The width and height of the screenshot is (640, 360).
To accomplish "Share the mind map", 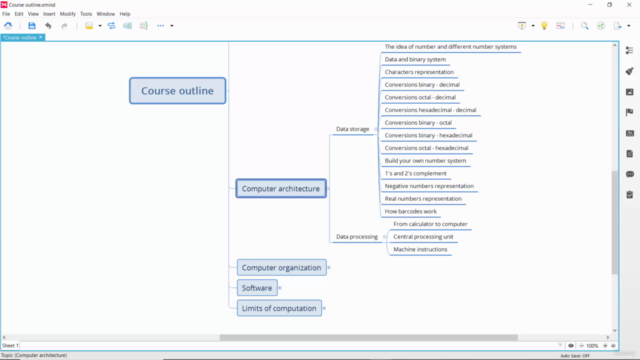I will click(601, 26).
